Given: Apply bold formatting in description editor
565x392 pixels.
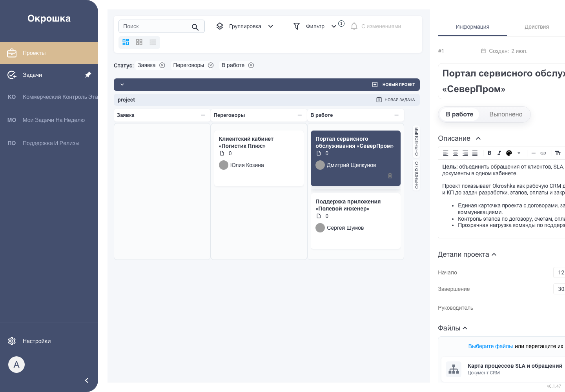Looking at the screenshot, I should point(489,153).
